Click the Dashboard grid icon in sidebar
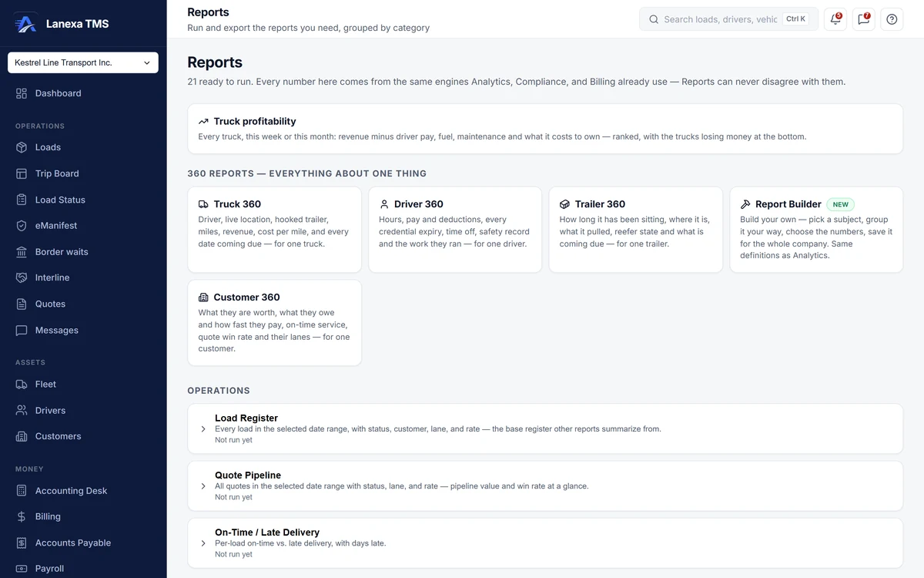924x578 pixels. (x=22, y=93)
